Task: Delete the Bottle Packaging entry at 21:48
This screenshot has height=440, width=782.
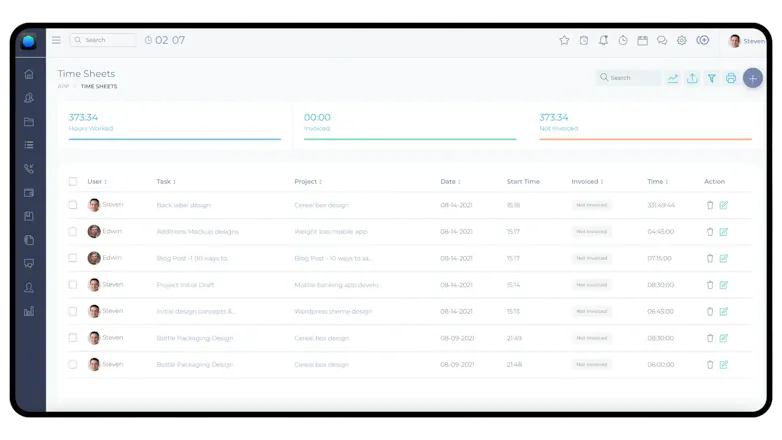Action: click(710, 365)
